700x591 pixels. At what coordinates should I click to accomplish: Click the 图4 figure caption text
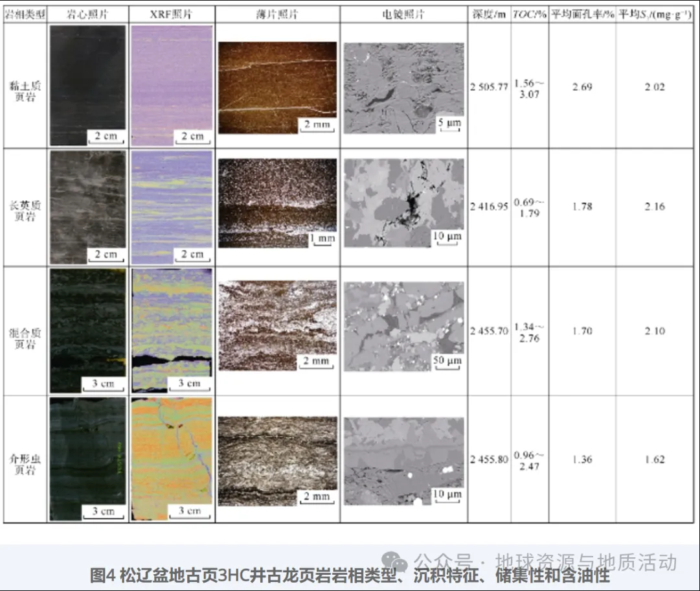pos(350,575)
